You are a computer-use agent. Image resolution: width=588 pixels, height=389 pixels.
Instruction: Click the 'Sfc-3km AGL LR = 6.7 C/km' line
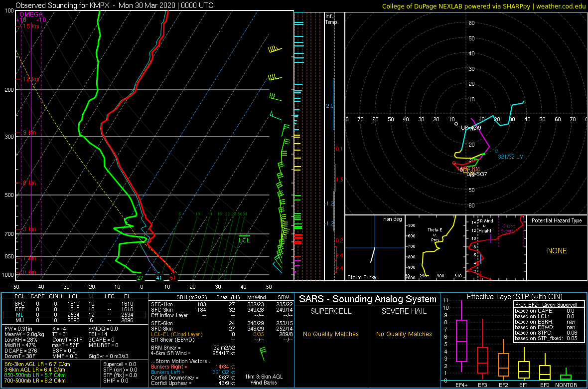coord(37,365)
